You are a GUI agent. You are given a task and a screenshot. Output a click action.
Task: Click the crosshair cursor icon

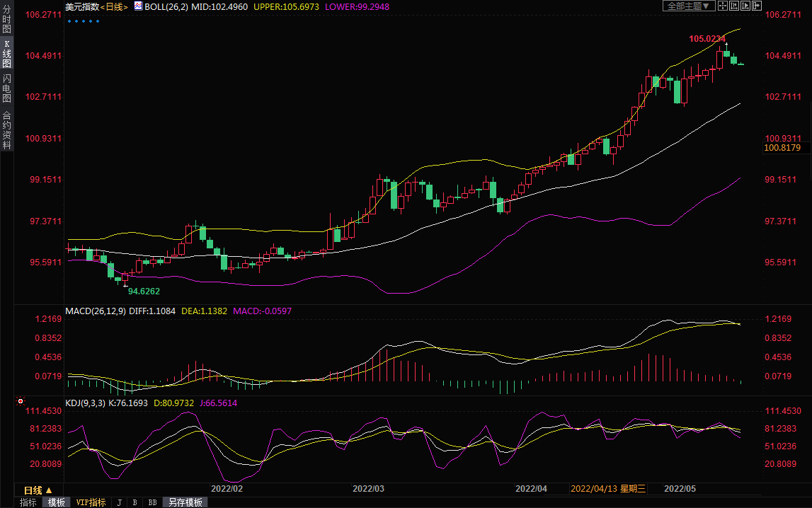pyautogui.click(x=722, y=6)
